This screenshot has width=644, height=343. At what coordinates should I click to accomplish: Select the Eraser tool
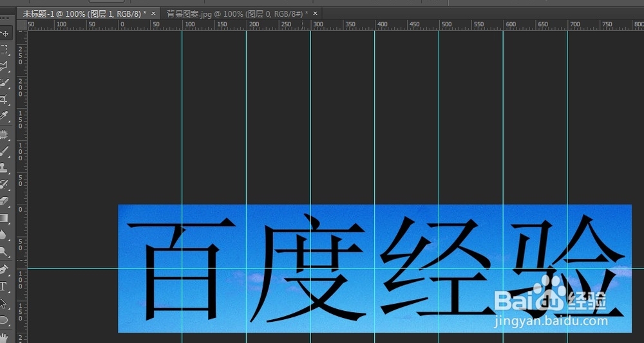[x=4, y=201]
